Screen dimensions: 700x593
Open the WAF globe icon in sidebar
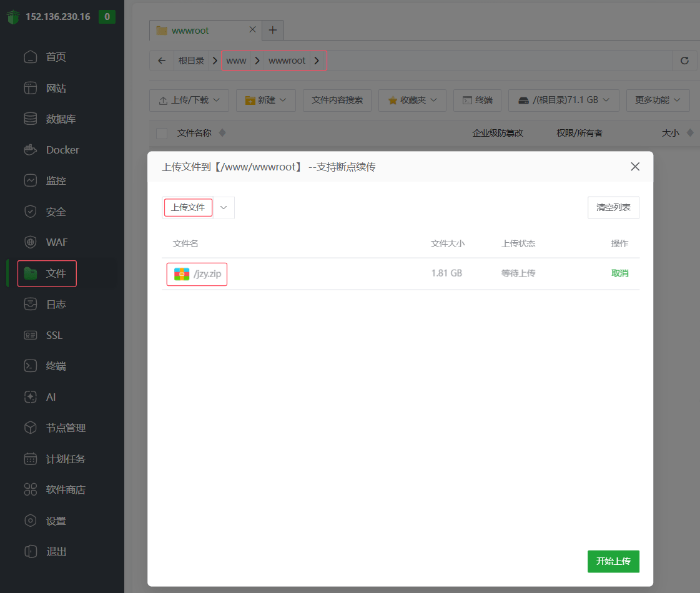31,242
